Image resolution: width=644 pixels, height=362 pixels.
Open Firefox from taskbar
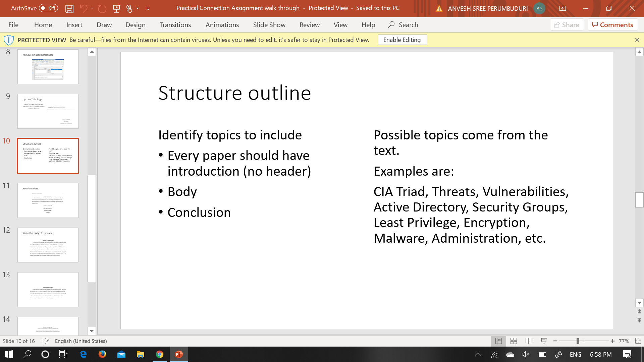click(102, 354)
